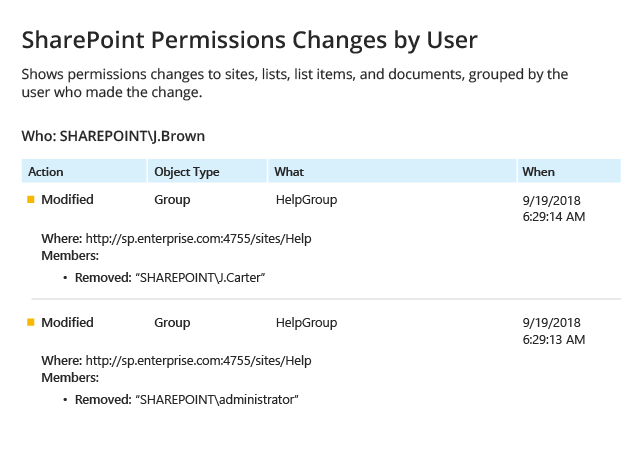Click the report title SharePoint Permissions Changes by User

[249, 40]
